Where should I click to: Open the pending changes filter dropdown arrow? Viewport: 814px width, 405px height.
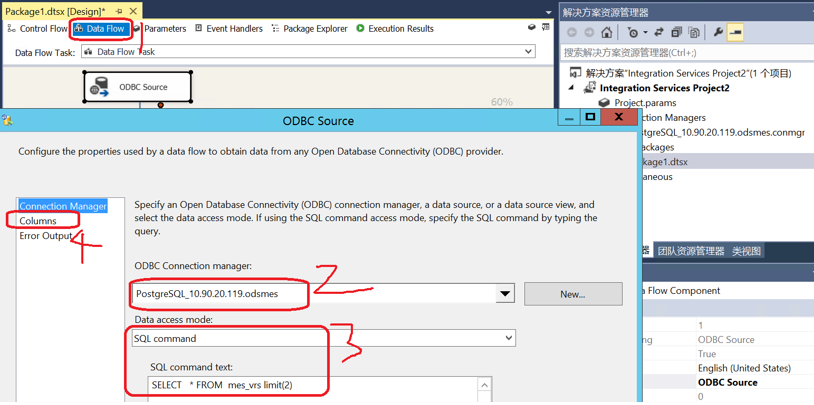[x=645, y=32]
